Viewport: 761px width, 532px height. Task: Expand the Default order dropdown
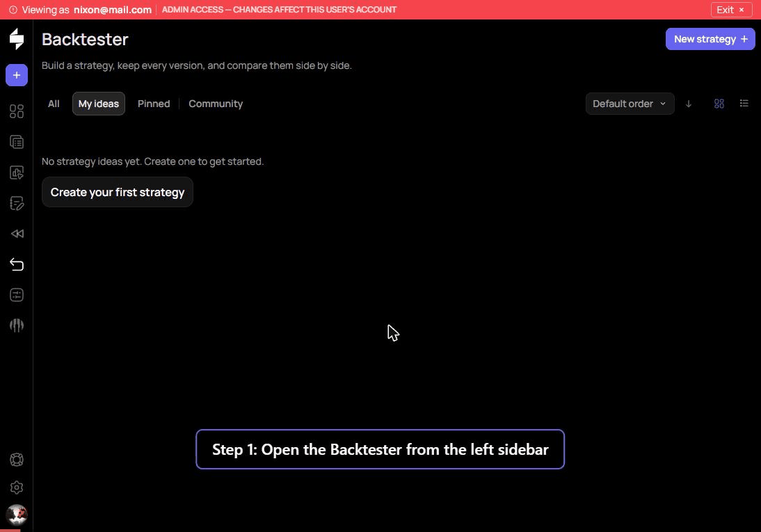[x=630, y=104]
